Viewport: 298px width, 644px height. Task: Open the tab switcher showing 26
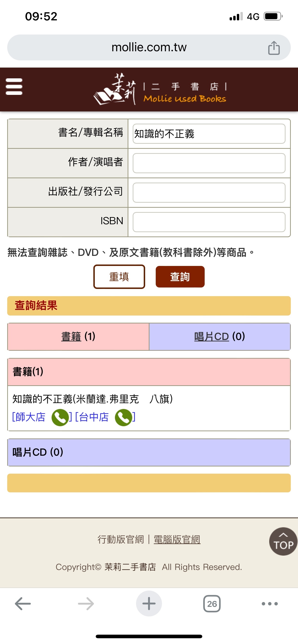pyautogui.click(x=212, y=604)
